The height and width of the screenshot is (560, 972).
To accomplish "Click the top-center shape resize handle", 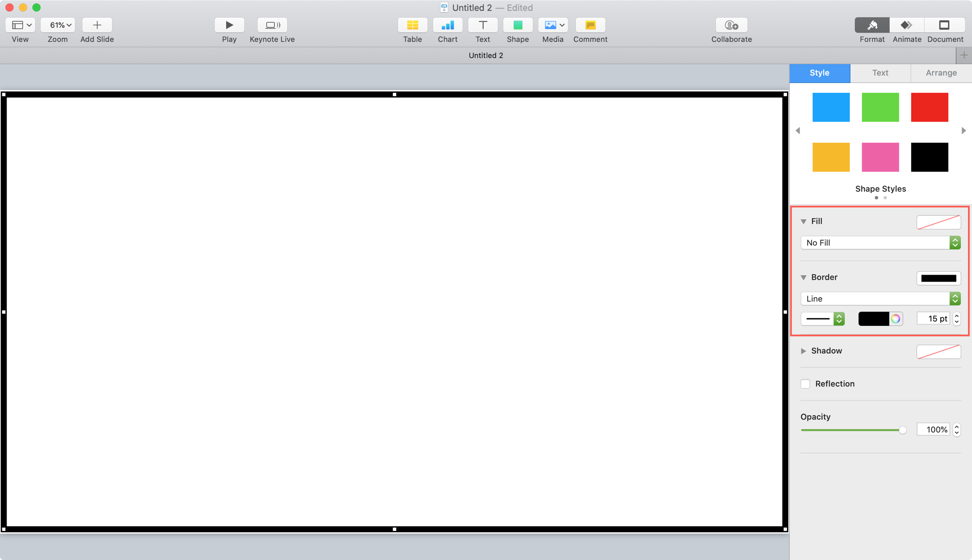I will point(395,95).
